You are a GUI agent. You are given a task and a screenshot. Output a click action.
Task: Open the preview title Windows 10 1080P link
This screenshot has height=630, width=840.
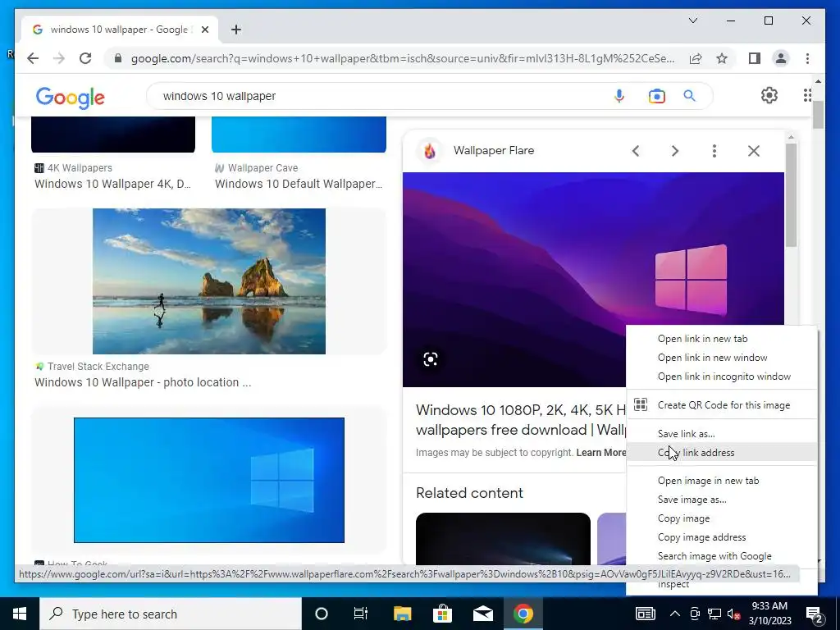click(x=520, y=420)
